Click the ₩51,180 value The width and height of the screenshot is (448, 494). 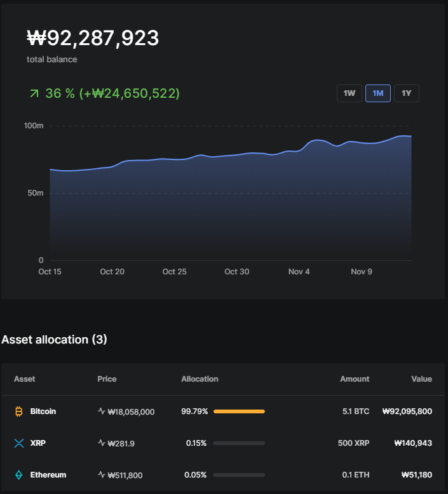417,475
